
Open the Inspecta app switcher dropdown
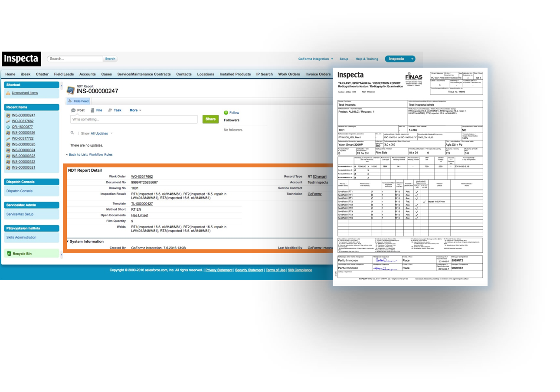pos(400,59)
